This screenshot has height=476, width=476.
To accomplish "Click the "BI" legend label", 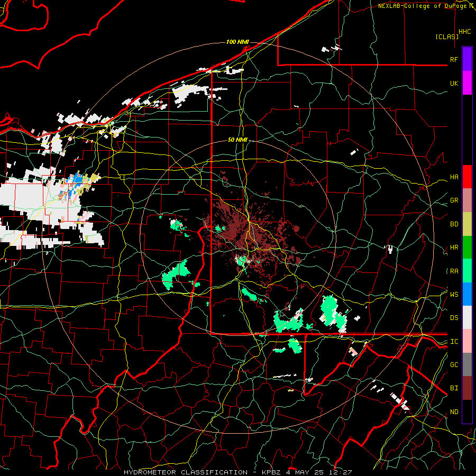I will 454,388.
